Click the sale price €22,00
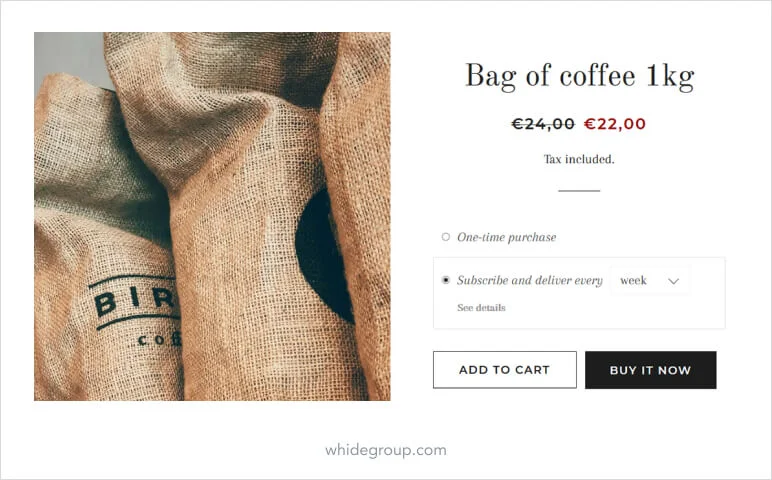The width and height of the screenshot is (772, 480). tap(614, 124)
